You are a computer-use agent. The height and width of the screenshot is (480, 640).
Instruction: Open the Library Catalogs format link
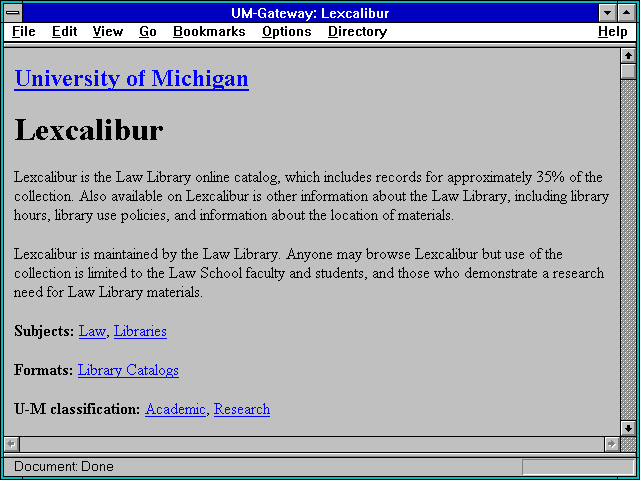[x=128, y=370]
